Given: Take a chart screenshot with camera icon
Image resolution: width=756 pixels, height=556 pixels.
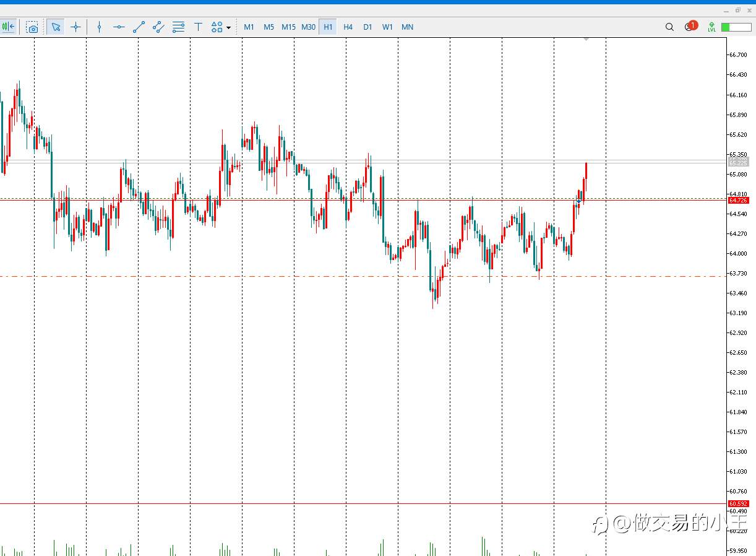Looking at the screenshot, I should (x=33, y=27).
